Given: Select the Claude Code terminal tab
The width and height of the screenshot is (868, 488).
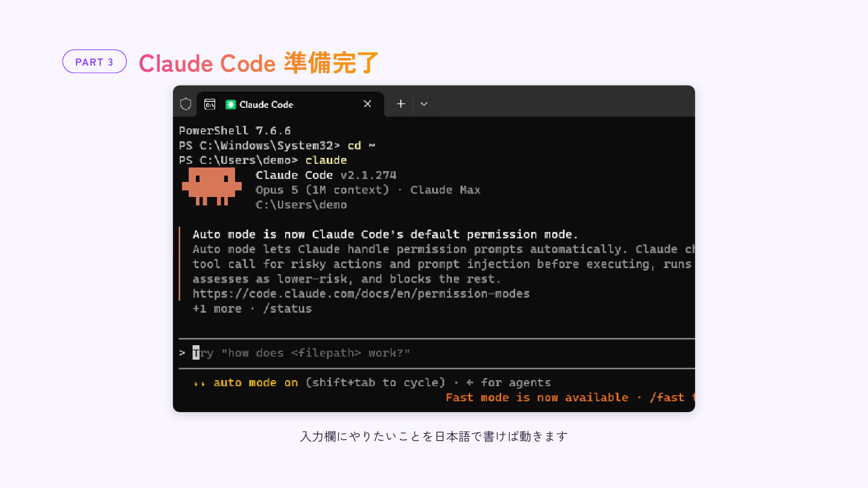Looking at the screenshot, I should (290, 104).
